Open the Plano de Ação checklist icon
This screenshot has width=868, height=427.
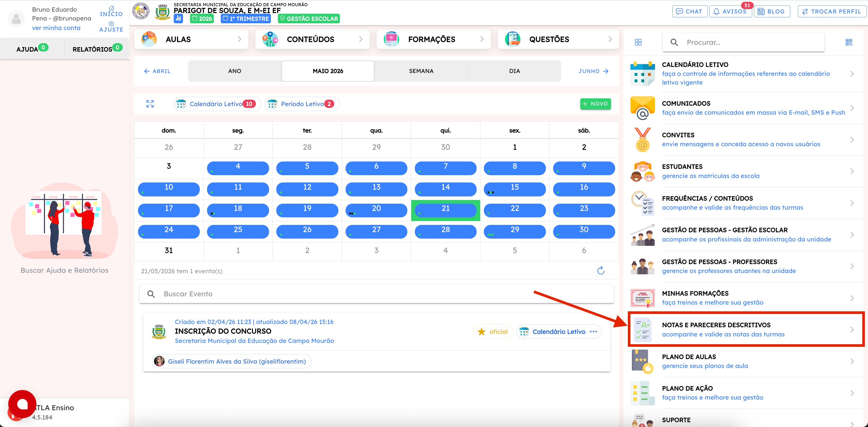pos(642,393)
